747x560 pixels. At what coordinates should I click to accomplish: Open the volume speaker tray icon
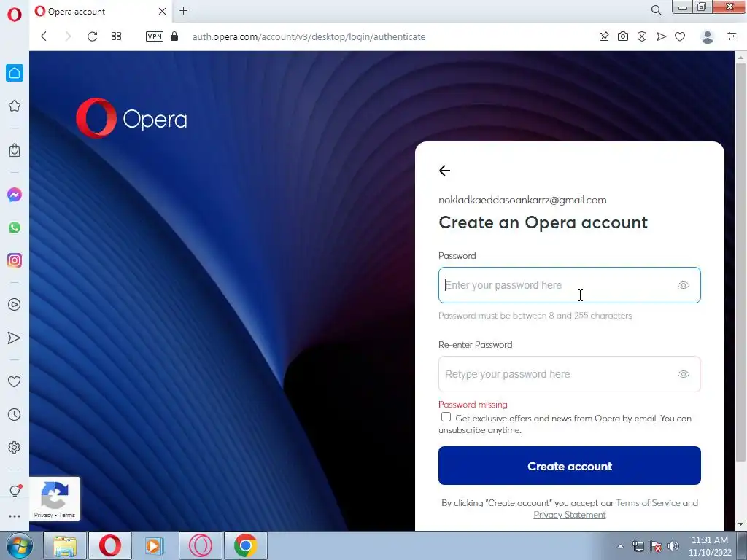pos(673,546)
